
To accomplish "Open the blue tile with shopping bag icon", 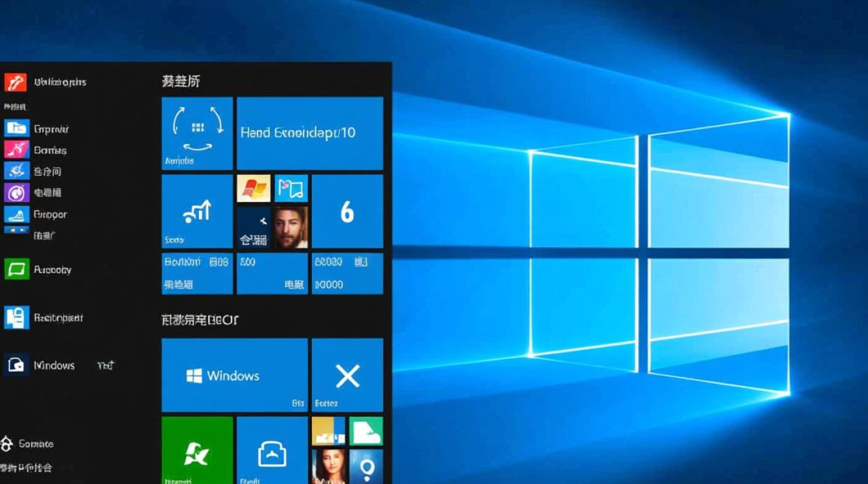I will (x=272, y=450).
